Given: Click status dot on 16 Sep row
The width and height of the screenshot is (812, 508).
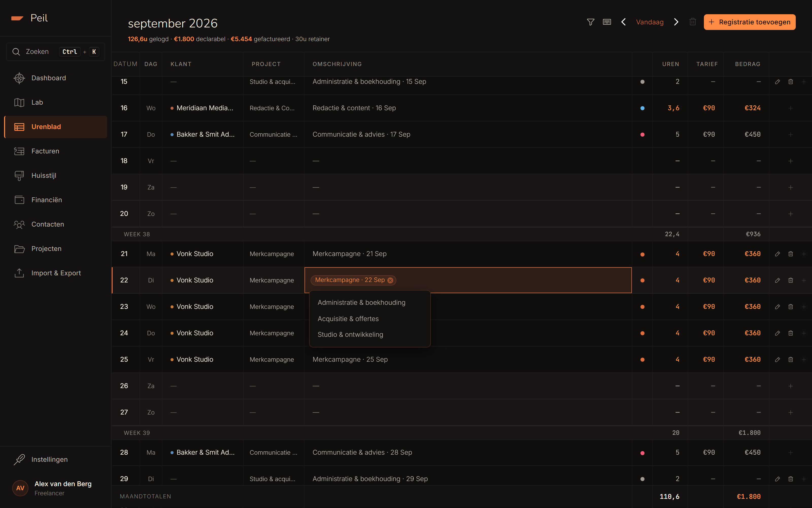Looking at the screenshot, I should (642, 108).
